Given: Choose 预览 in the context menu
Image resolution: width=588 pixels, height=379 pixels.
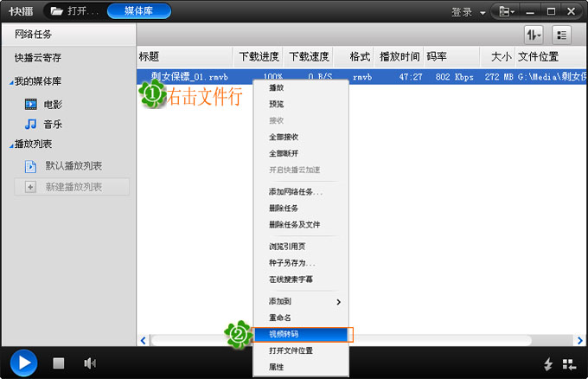Looking at the screenshot, I should coord(301,104).
